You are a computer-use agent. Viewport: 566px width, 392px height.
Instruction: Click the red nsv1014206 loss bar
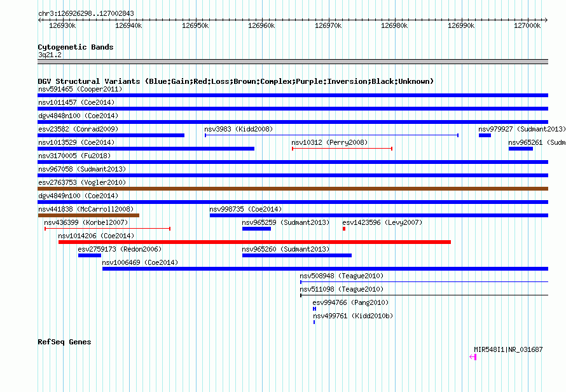(254, 242)
